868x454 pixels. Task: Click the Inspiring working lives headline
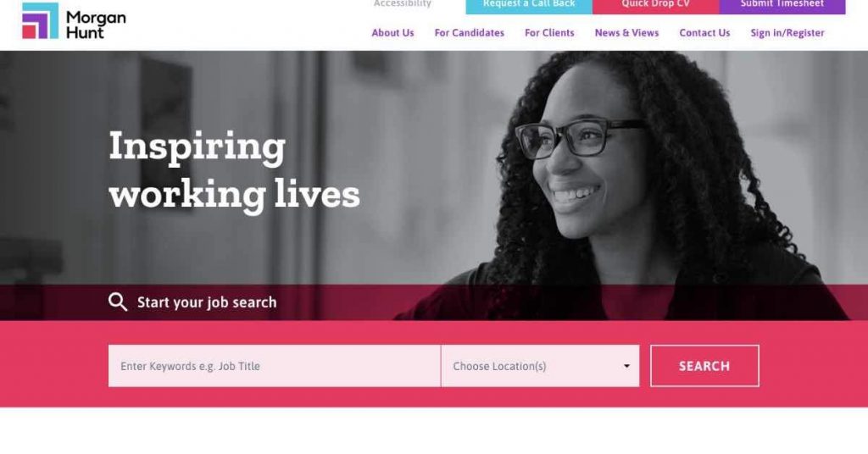(x=234, y=170)
